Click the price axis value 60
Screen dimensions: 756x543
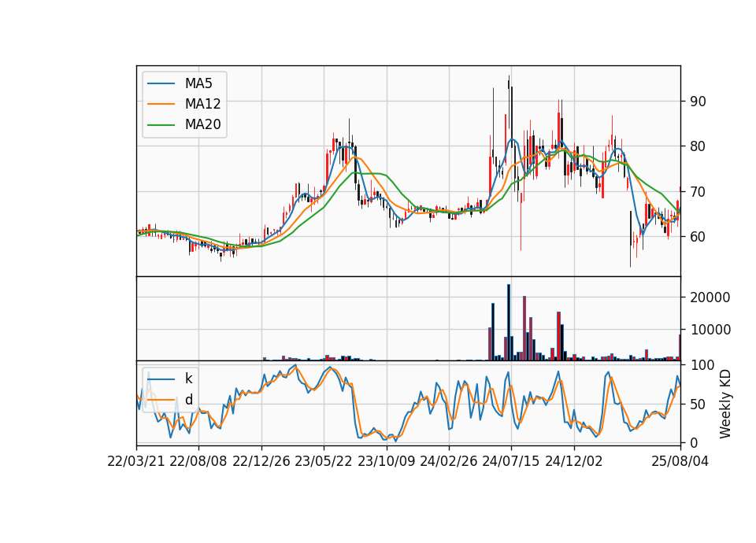[x=699, y=237]
